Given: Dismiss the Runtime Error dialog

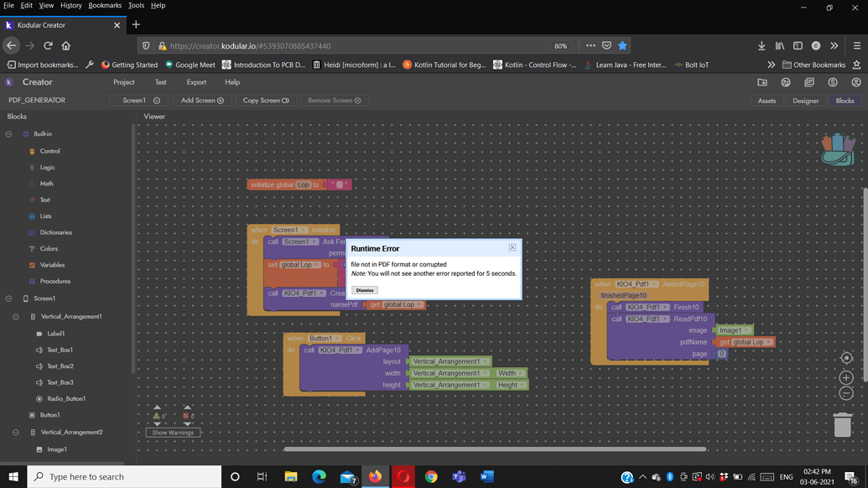Looking at the screenshot, I should 364,289.
